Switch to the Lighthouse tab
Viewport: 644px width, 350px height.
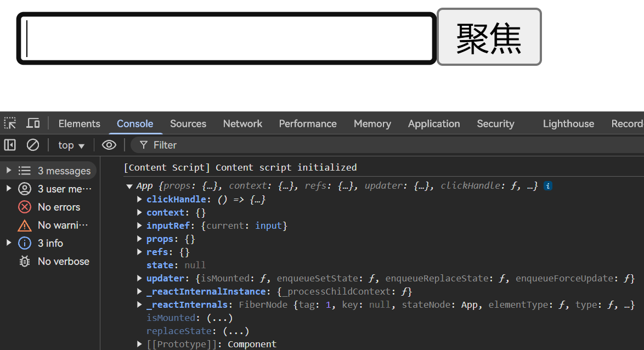(568, 123)
